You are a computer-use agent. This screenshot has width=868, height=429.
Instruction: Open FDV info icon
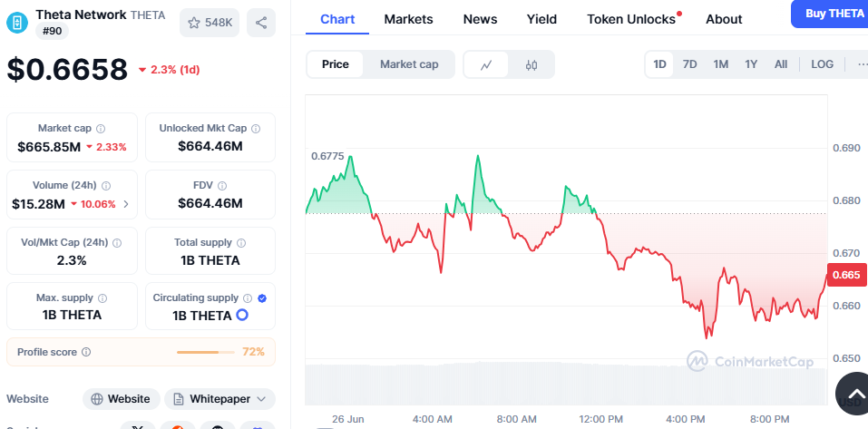coord(222,185)
